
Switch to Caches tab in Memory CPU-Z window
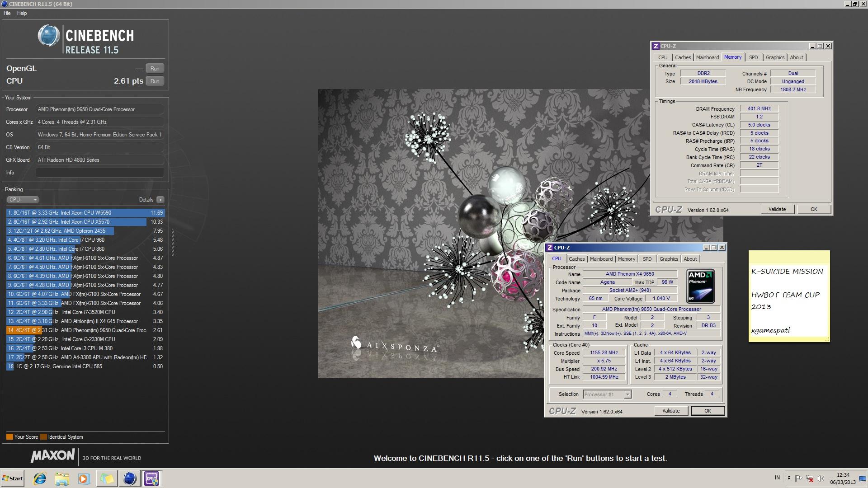coord(683,57)
